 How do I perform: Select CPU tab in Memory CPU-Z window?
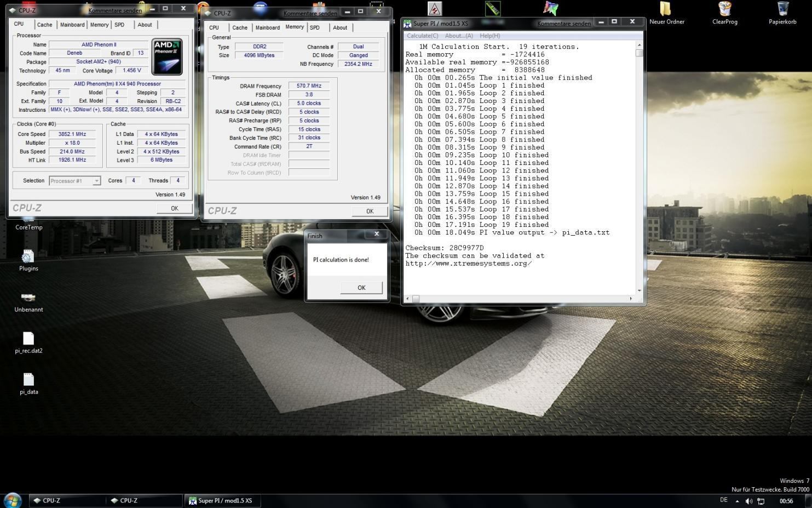point(214,27)
